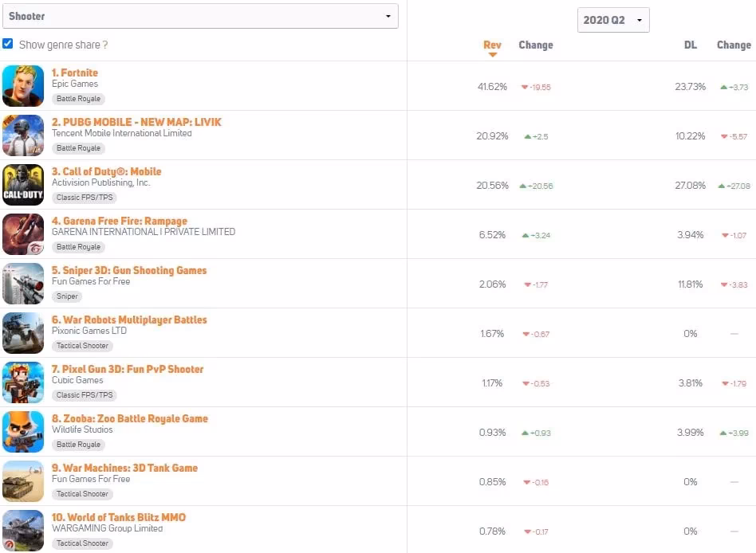This screenshot has width=756, height=553.
Task: Open Sniper 3D: Gun Shooting Games link
Action: coord(129,270)
